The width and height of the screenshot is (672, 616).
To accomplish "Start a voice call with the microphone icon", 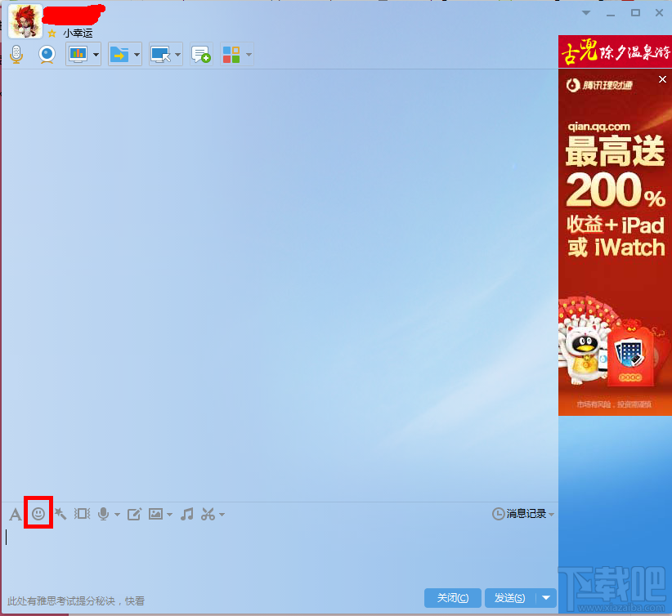I will coord(15,54).
